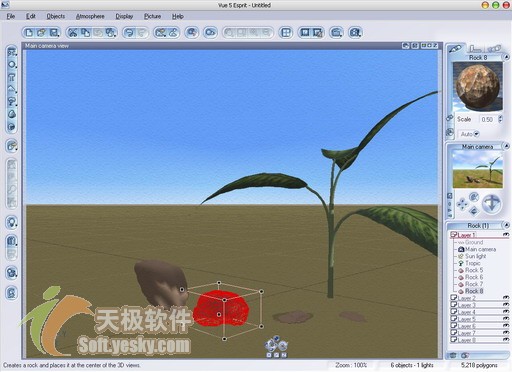The height and width of the screenshot is (372, 512).
Task: Click the light bulb tool in left sidebar
Action: (12, 222)
